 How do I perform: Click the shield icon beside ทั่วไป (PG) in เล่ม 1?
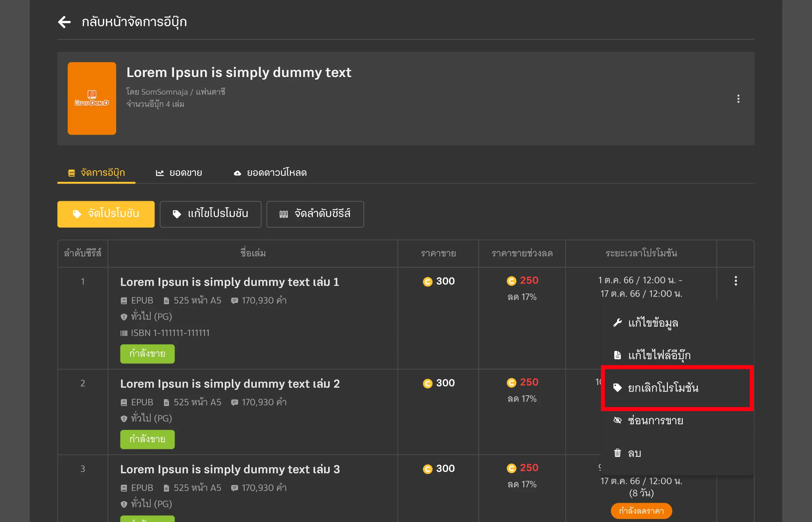124,317
